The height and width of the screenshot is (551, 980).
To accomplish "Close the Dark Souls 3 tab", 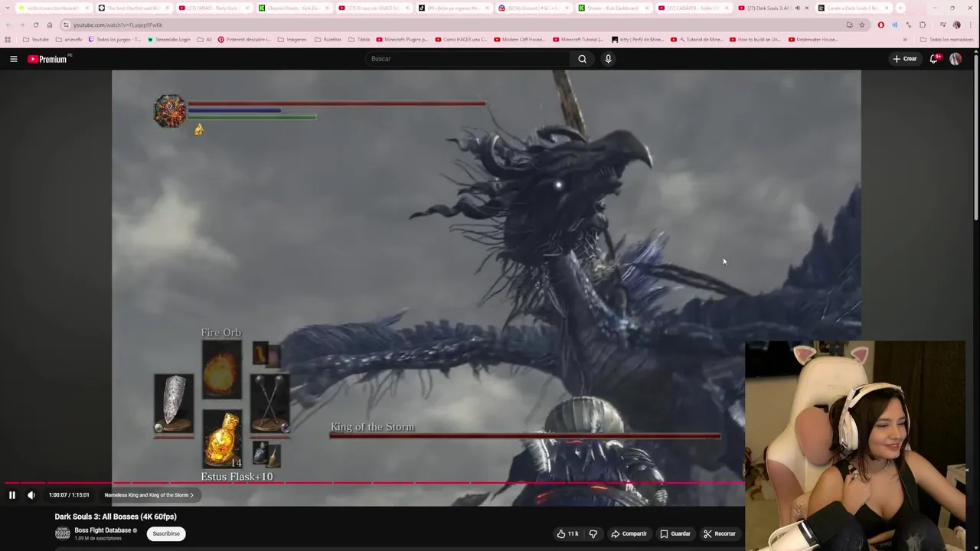I will [806, 8].
